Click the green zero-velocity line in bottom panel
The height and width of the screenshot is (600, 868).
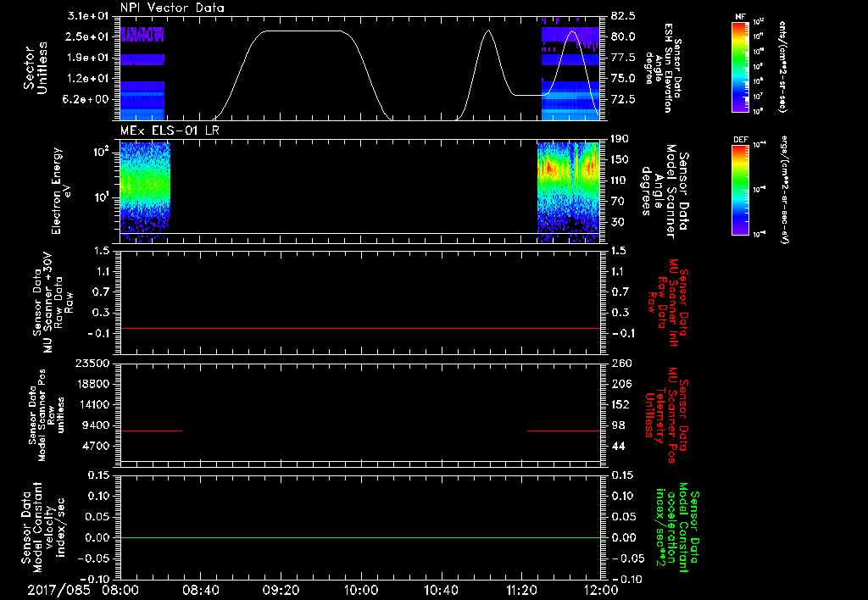coord(359,537)
